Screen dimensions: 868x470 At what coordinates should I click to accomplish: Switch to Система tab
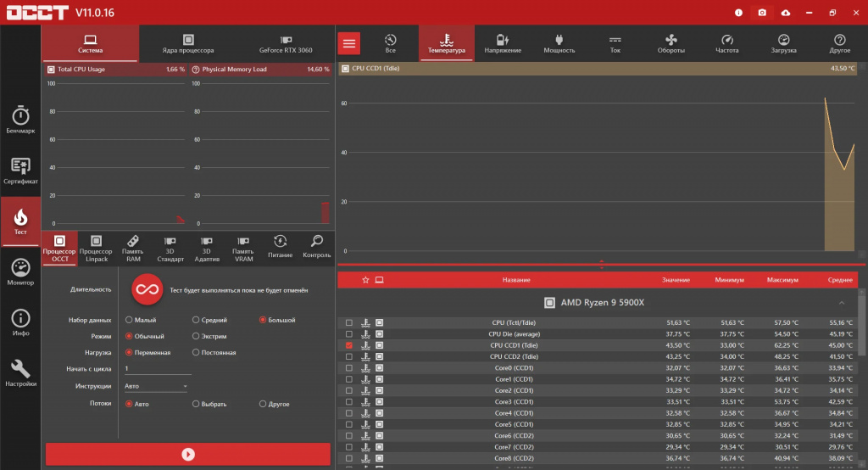(x=90, y=43)
